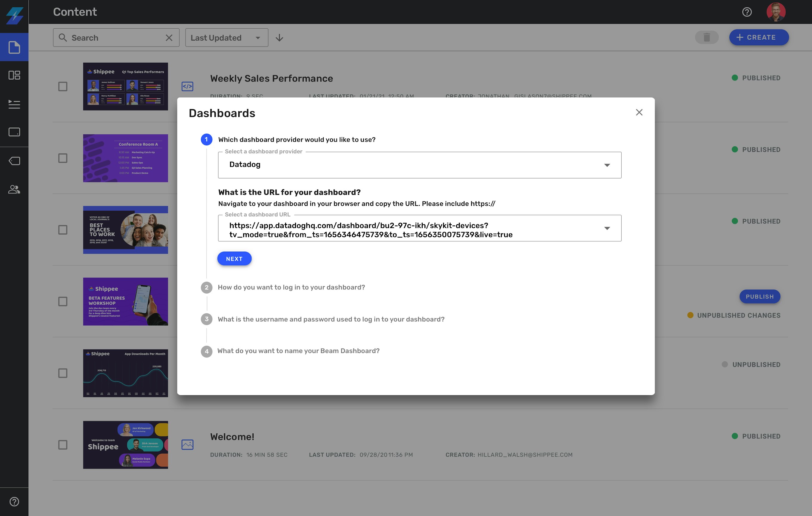
Task: Click the NEXT button in the dialog
Action: [234, 259]
